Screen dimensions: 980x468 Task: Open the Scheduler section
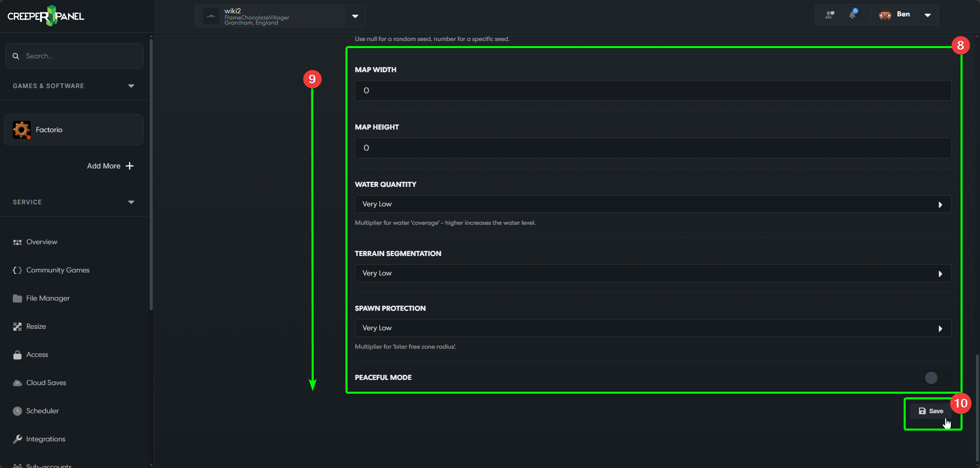pos(43,411)
